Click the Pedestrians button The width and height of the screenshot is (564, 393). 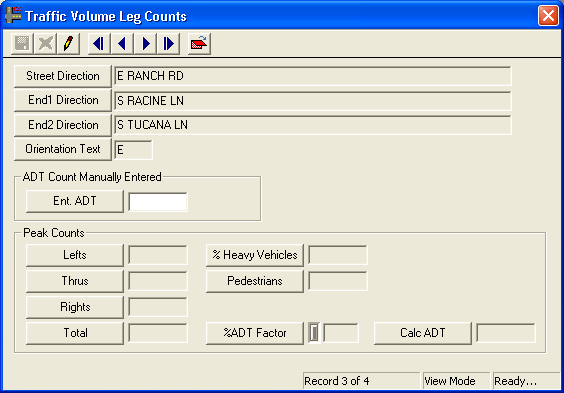[x=255, y=281]
